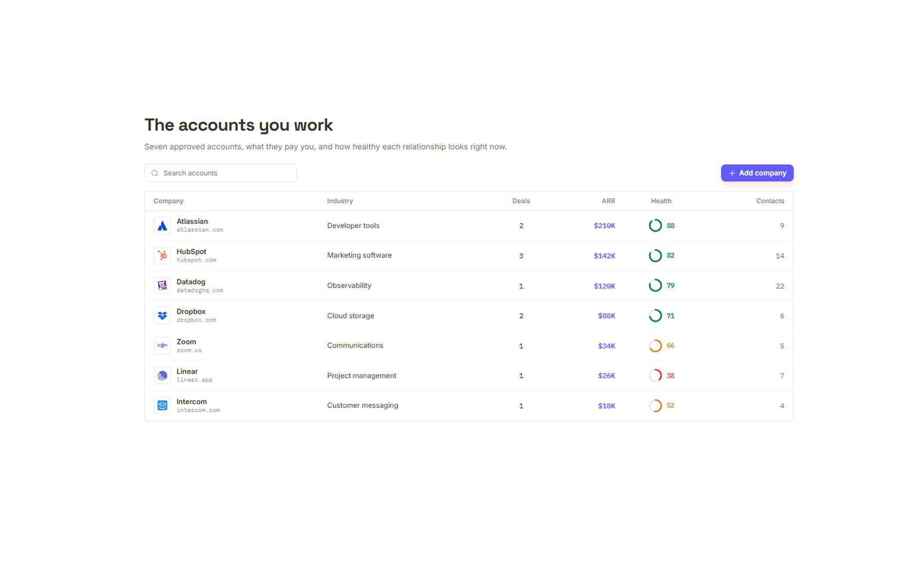Click the Atlassian logo icon
This screenshot has height=588, width=910.
pyautogui.click(x=162, y=226)
